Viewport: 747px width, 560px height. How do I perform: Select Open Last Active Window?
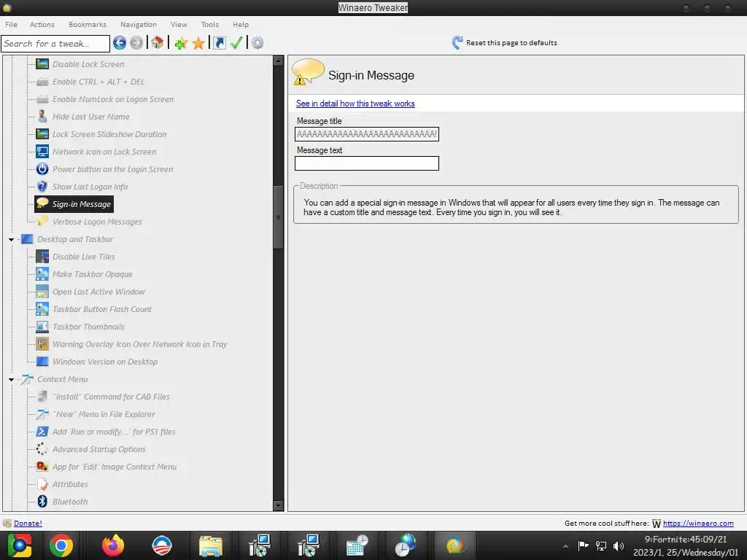point(98,292)
